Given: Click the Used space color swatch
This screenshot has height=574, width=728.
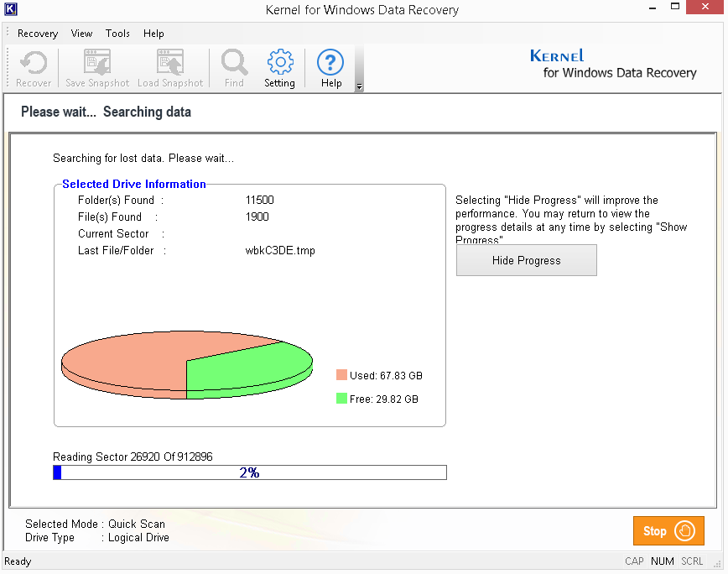Looking at the screenshot, I should point(341,375).
